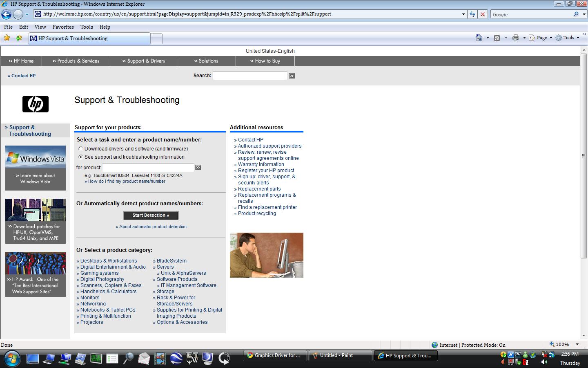The width and height of the screenshot is (588, 368).
Task: Click the Start Detection button
Action: pyautogui.click(x=151, y=215)
